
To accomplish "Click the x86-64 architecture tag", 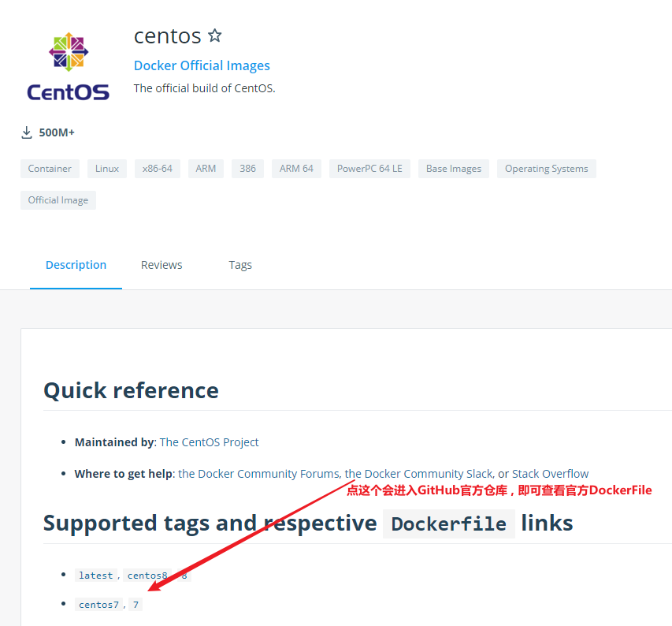I will point(158,169).
